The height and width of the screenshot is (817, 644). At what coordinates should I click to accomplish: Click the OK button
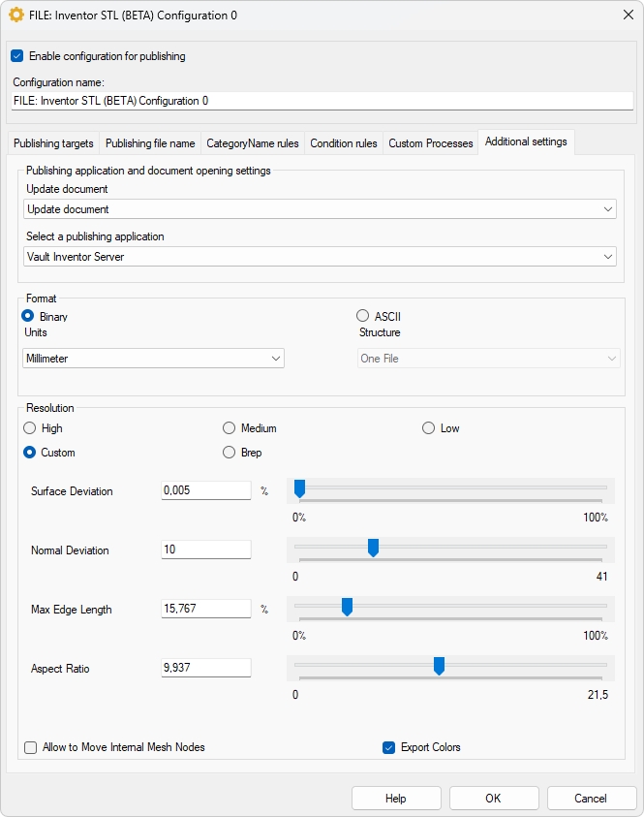[493, 799]
